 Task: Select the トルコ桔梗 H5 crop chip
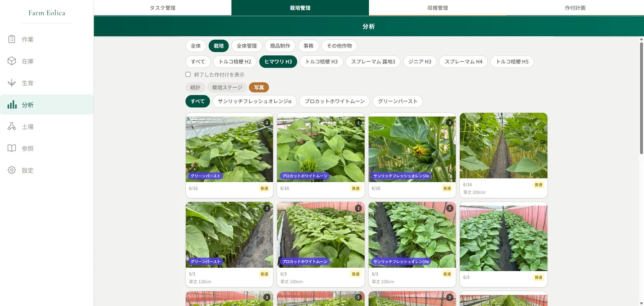(x=512, y=61)
